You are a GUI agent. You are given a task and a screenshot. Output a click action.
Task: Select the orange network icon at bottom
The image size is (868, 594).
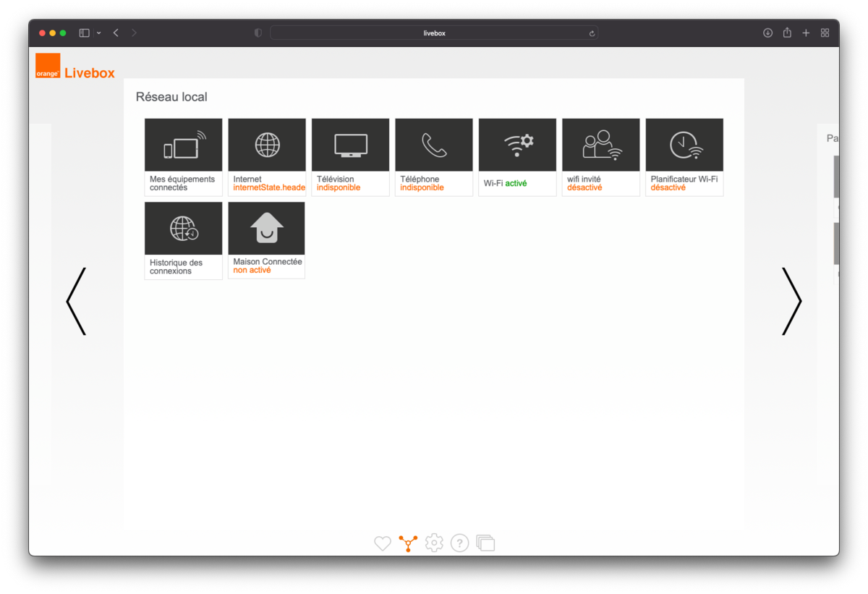pyautogui.click(x=408, y=543)
